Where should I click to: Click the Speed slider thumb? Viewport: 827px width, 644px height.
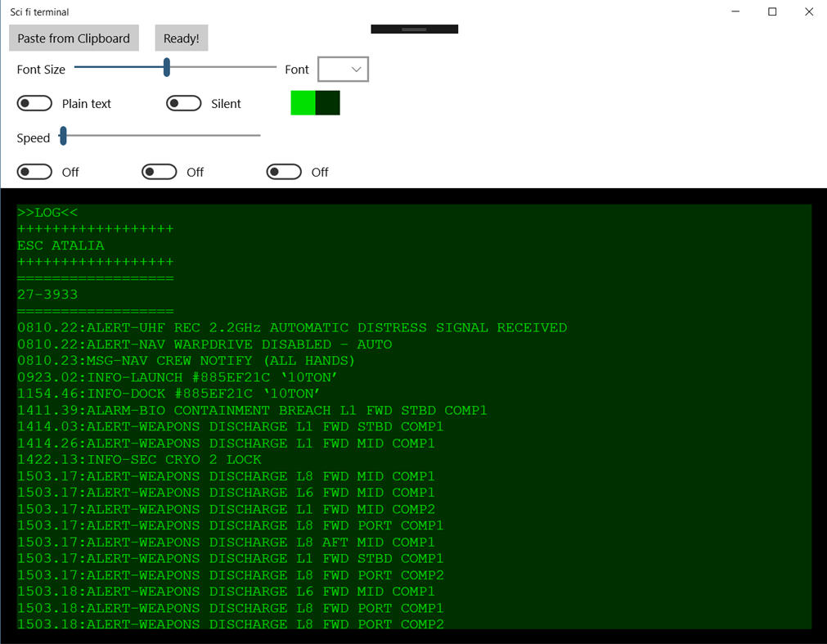click(x=62, y=136)
